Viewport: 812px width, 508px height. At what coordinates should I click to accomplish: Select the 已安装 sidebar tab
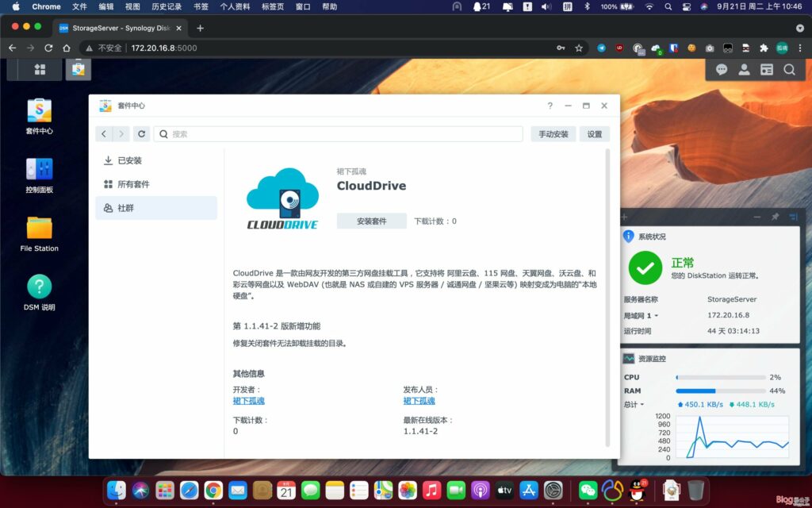pos(156,160)
